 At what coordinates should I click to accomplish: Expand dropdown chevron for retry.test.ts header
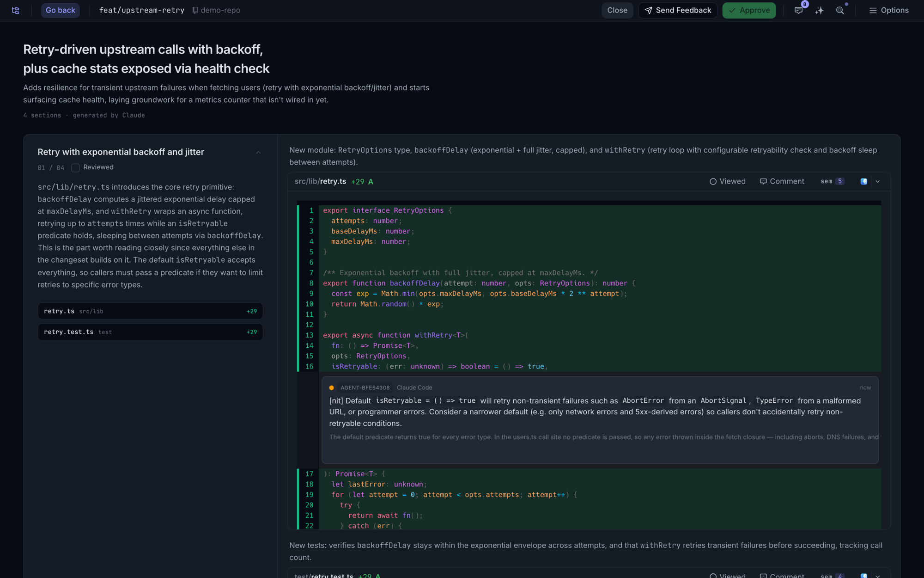[878, 576]
